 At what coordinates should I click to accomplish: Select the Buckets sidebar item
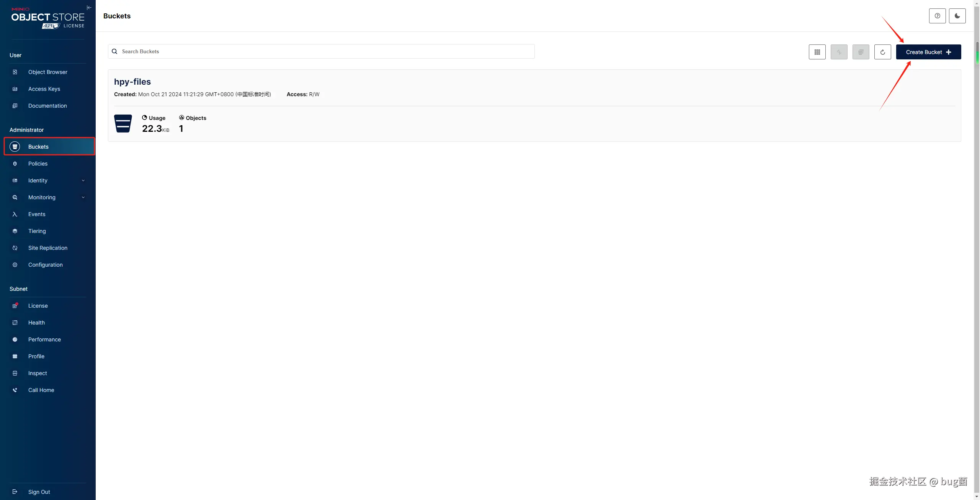click(38, 147)
